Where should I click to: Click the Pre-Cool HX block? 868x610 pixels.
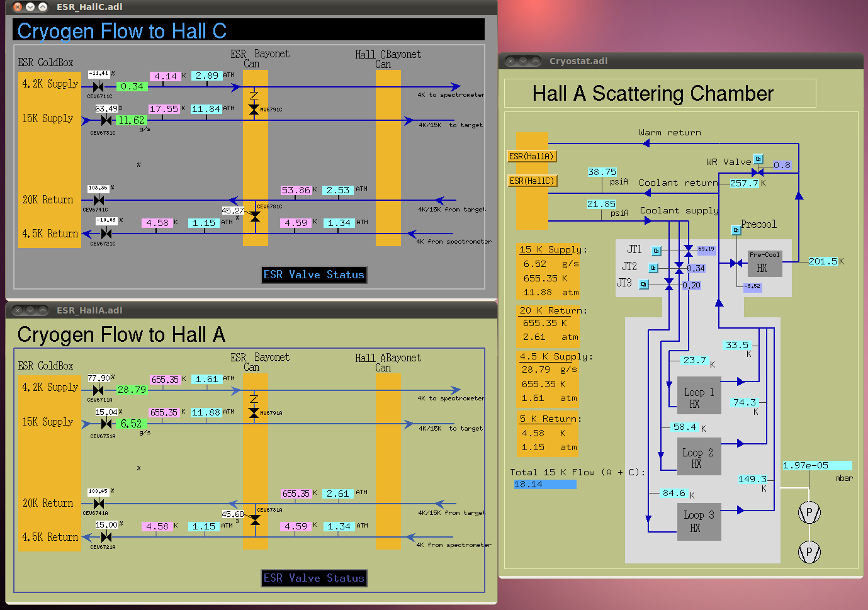(x=765, y=263)
